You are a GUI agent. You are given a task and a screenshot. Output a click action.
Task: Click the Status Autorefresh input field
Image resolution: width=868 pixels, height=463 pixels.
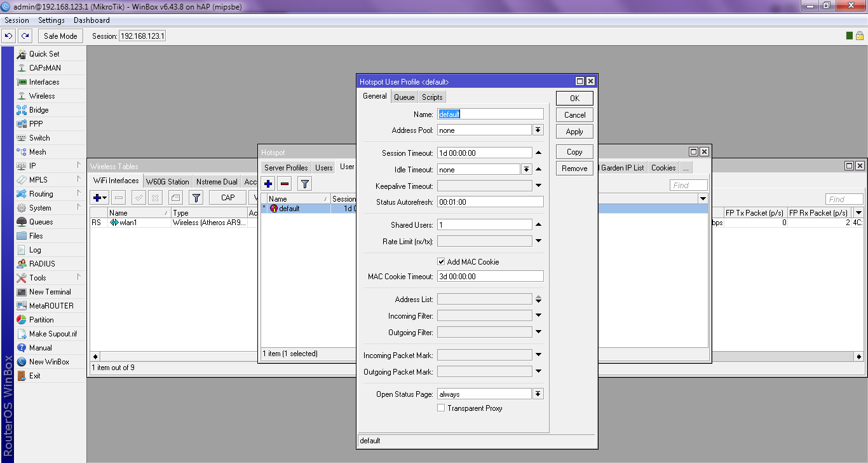[x=491, y=202]
